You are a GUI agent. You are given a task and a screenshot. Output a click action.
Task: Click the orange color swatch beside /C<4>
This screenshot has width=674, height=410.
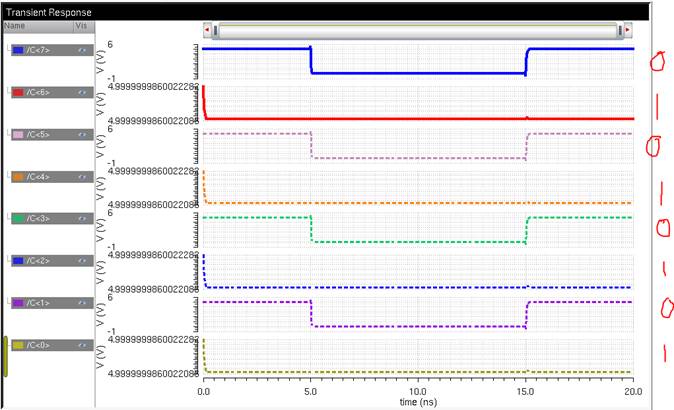tap(17, 176)
